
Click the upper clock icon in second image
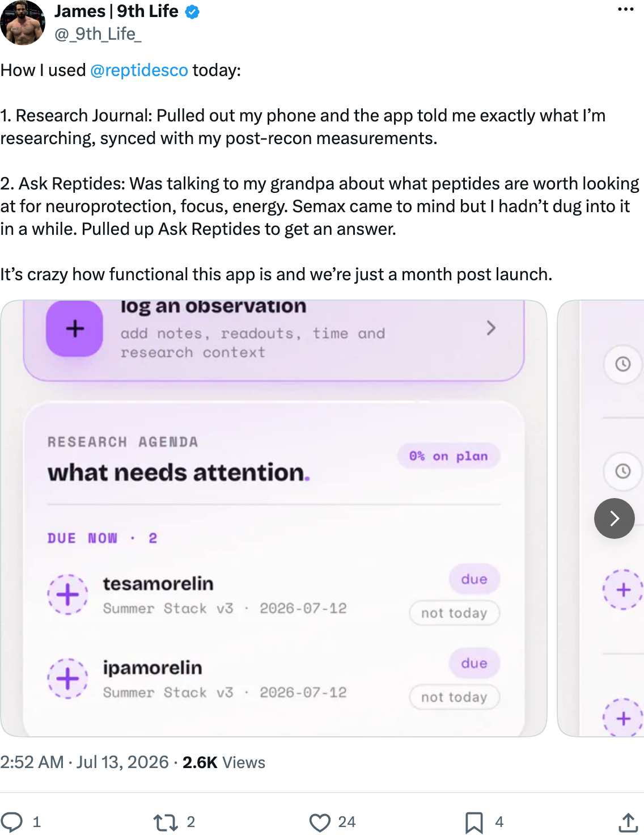click(623, 364)
